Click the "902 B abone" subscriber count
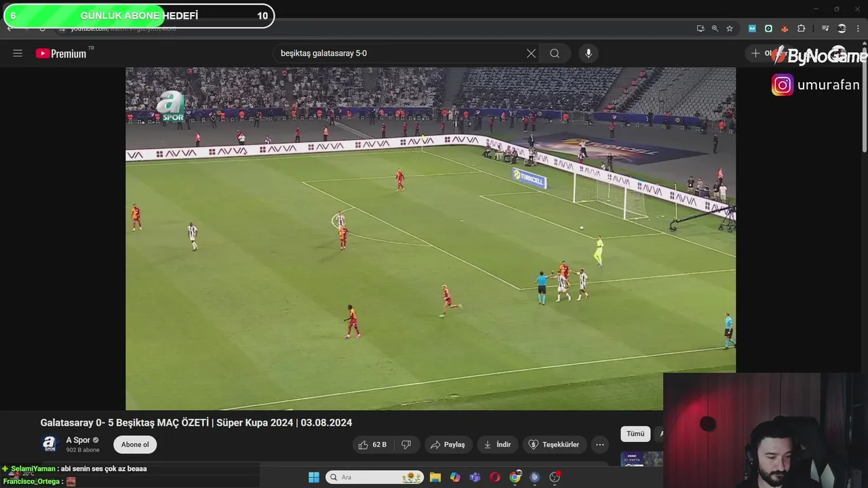 tap(83, 450)
